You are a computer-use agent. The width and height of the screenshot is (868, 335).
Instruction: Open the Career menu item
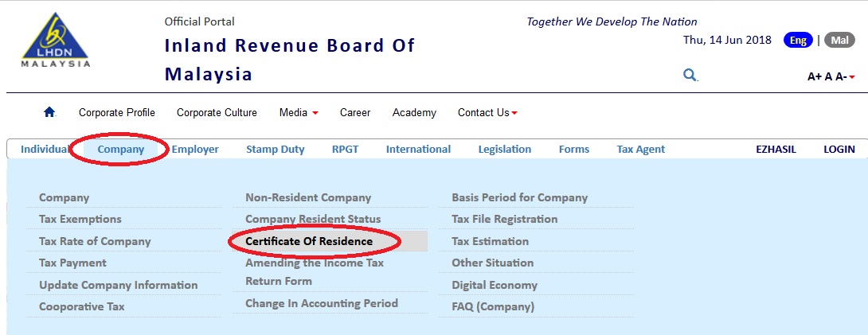click(x=355, y=112)
